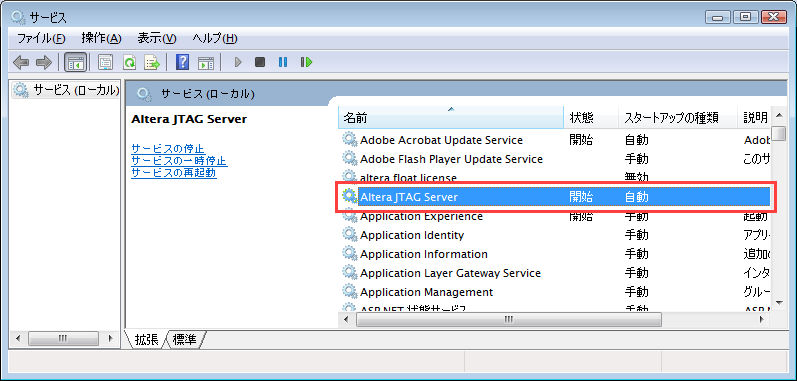
Task: Sort by the 状態 column header
Action: click(x=591, y=118)
